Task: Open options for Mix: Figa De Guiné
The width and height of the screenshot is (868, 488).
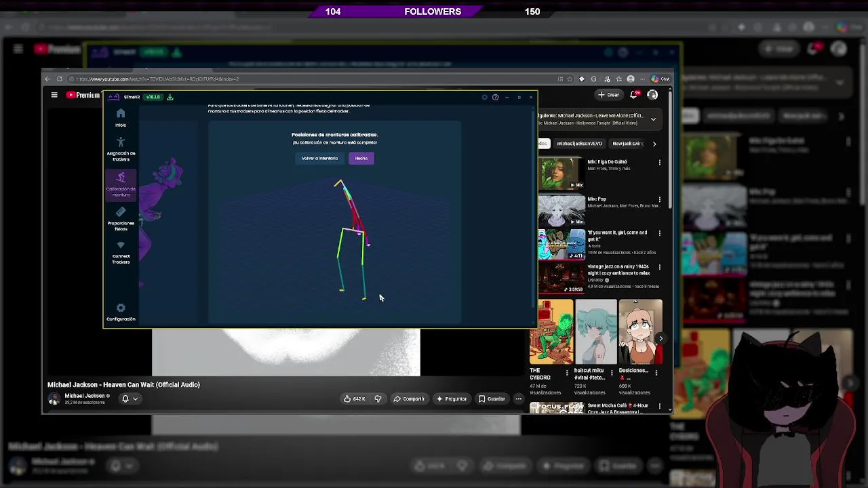Action: pos(659,163)
